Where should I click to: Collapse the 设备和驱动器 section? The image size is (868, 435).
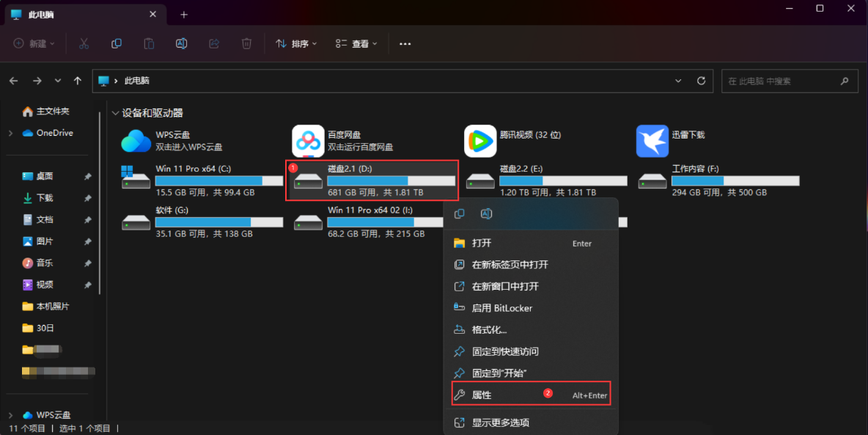(115, 114)
